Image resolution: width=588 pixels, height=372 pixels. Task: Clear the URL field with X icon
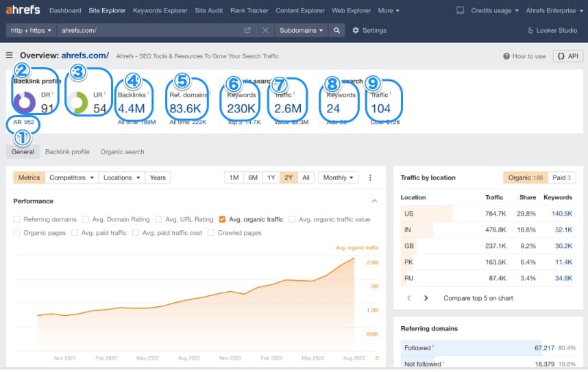pos(265,30)
